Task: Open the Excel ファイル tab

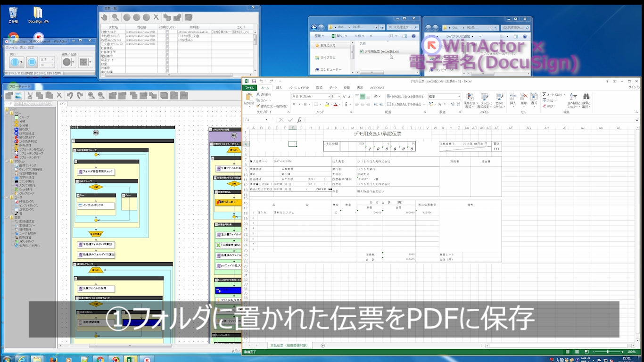Action: [249, 88]
